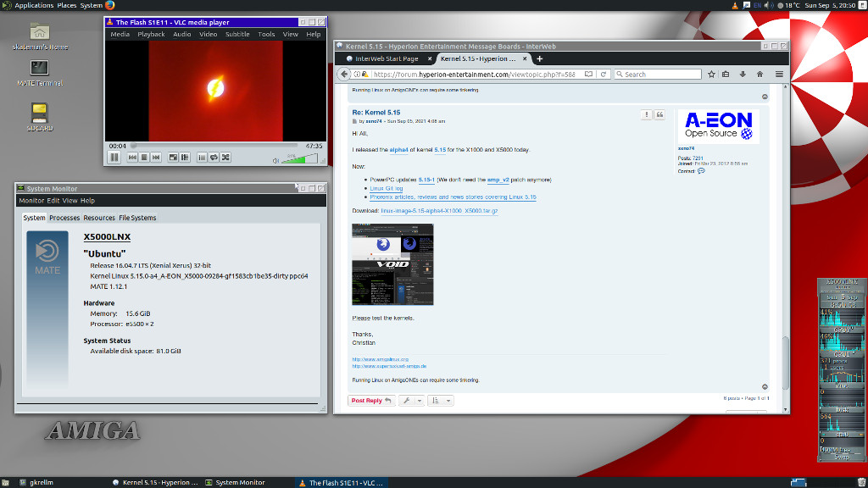Skip to previous track in VLC
The image size is (868, 488).
[132, 158]
